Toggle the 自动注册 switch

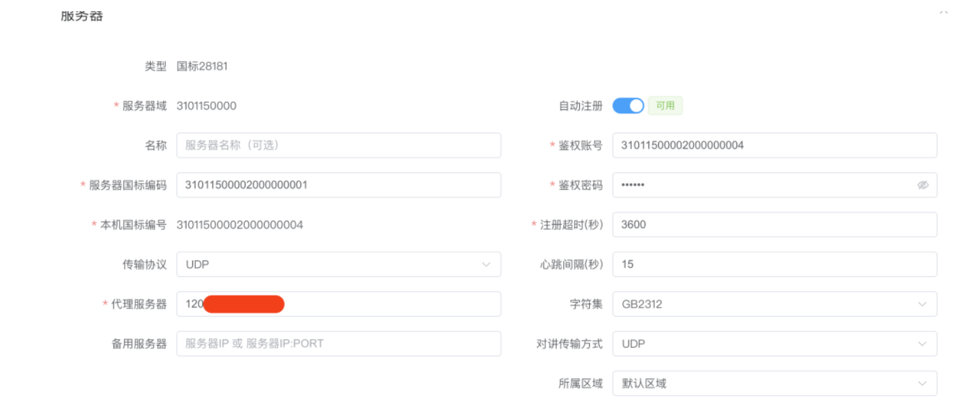tap(628, 106)
